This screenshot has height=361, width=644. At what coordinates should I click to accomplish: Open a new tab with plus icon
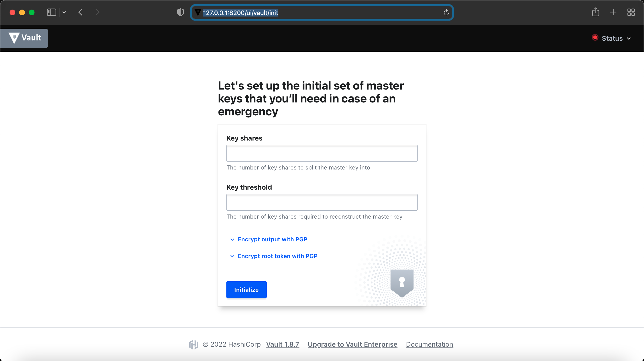pyautogui.click(x=613, y=12)
